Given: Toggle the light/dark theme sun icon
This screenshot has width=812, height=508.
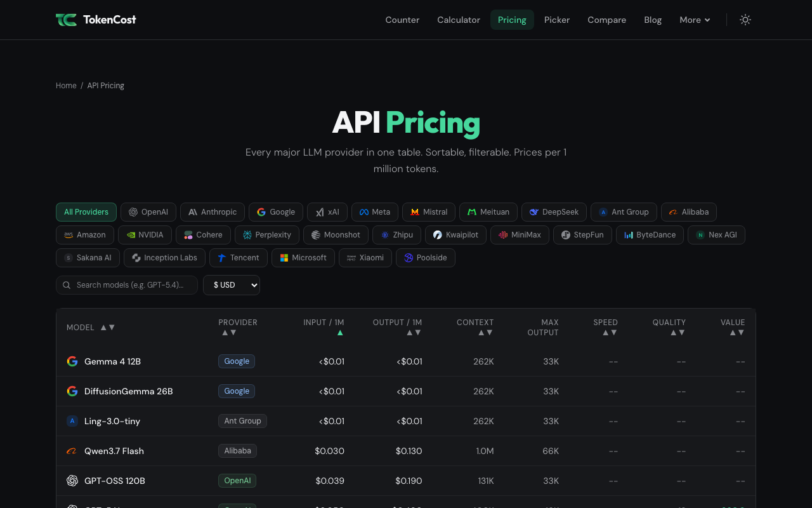Looking at the screenshot, I should [x=745, y=20].
